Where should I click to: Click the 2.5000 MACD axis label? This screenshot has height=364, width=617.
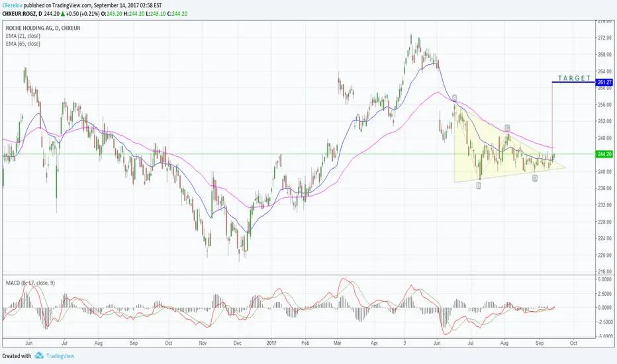[x=605, y=294]
